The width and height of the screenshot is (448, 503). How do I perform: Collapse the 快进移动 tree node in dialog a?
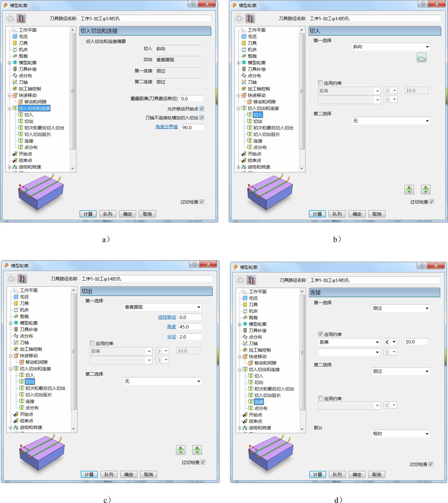[x=10, y=95]
